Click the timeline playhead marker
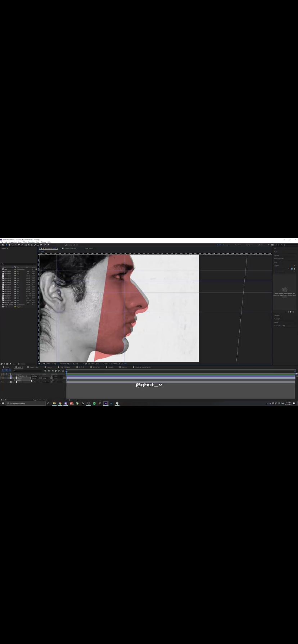The height and width of the screenshot is (644, 298). (x=66, y=371)
